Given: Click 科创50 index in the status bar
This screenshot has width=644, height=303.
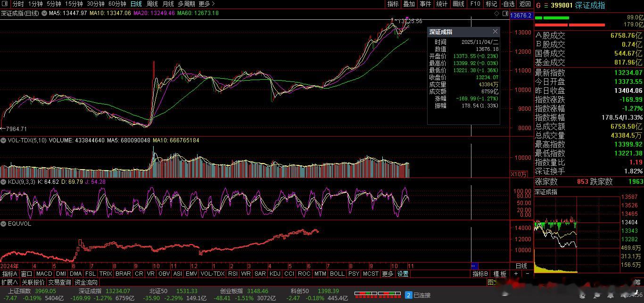Looking at the screenshot, I should point(300,291).
